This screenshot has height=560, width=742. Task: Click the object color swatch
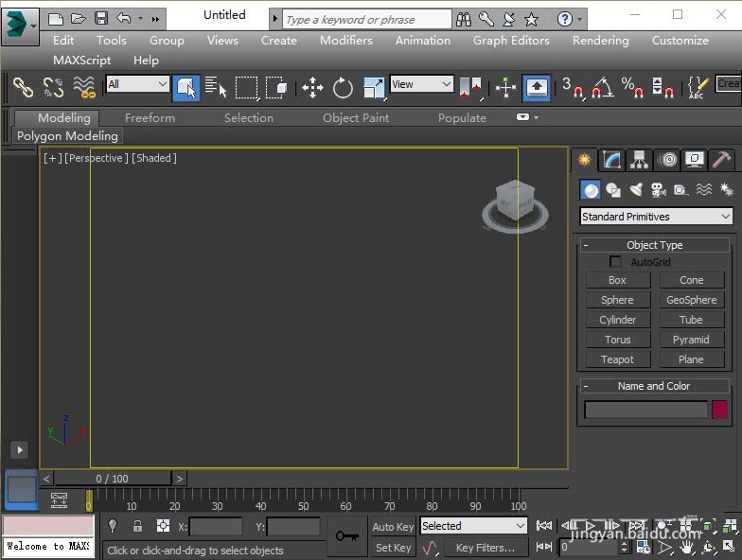[x=720, y=410]
